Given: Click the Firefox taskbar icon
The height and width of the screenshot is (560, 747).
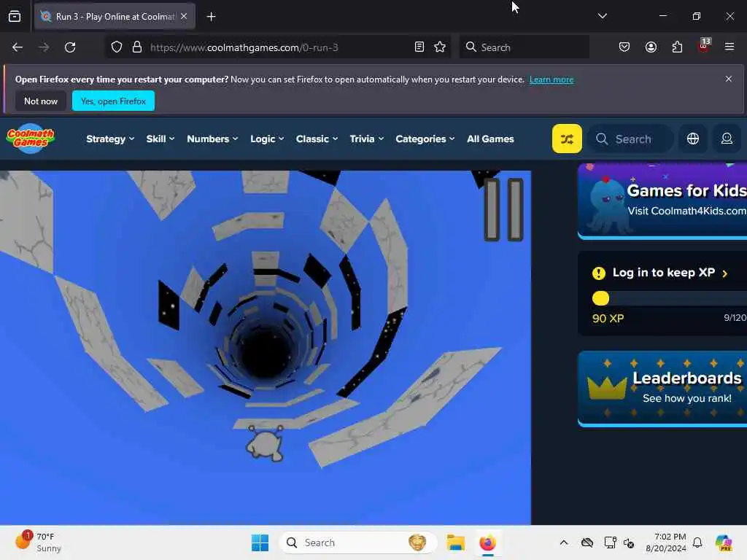Looking at the screenshot, I should [487, 542].
